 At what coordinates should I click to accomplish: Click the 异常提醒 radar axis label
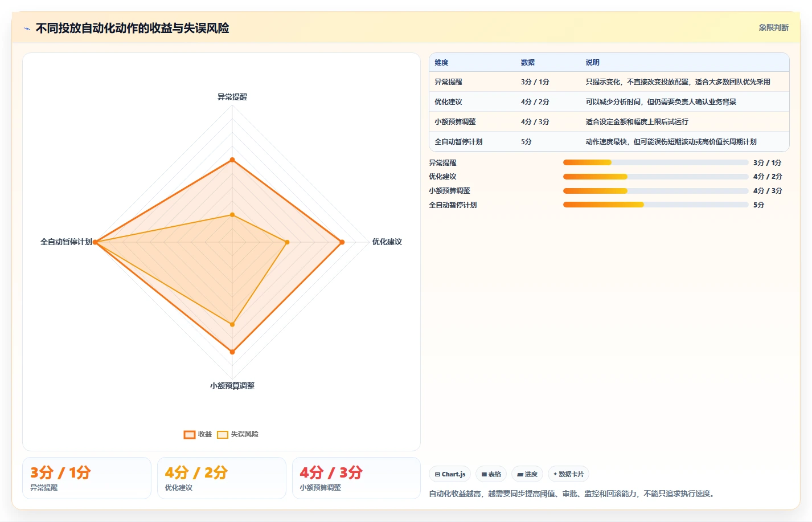pyautogui.click(x=232, y=97)
